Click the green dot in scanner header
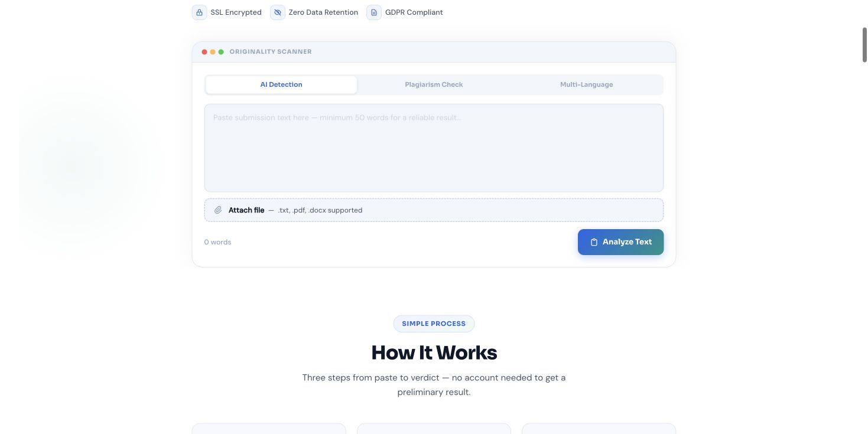 (x=221, y=52)
